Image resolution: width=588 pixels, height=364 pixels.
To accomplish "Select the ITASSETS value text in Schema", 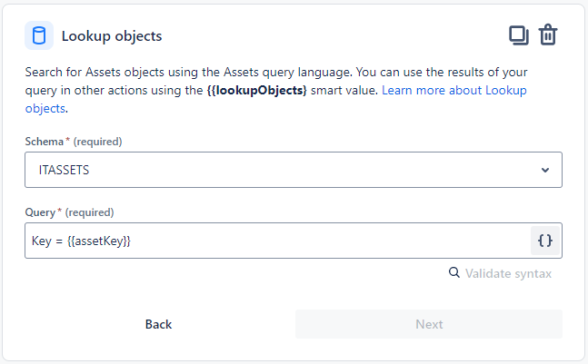I will (x=64, y=170).
